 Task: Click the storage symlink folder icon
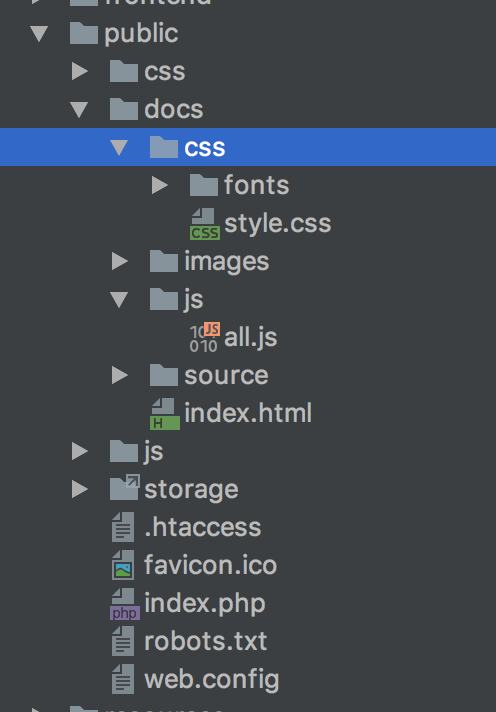(x=124, y=487)
